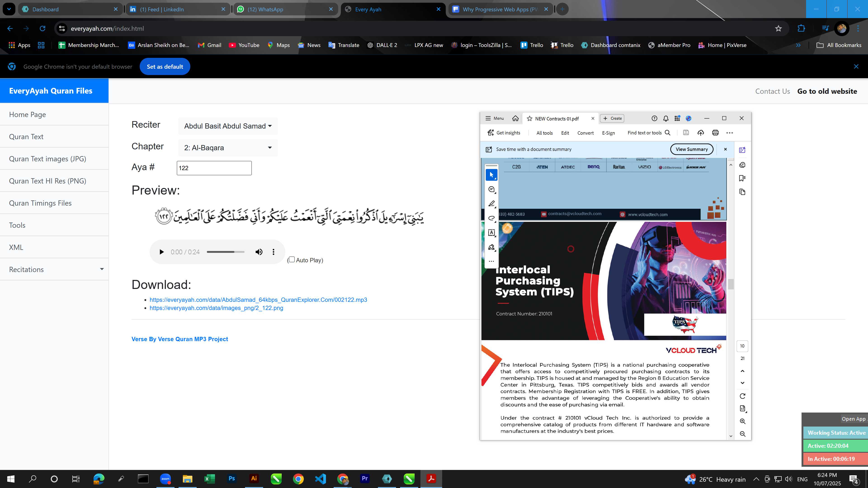Screen dimensions: 868x488
Task: Open Acrobat toolbar more options ellipsis
Action: point(729,133)
